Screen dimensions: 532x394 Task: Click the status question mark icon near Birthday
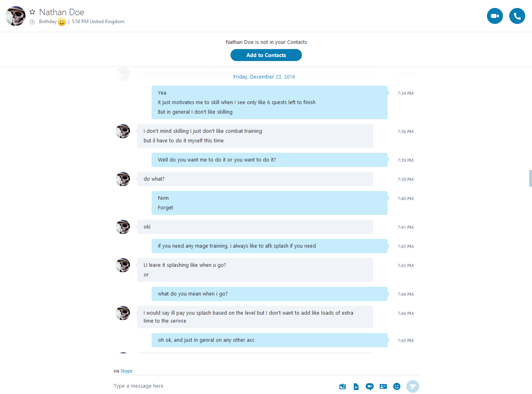pyautogui.click(x=32, y=22)
